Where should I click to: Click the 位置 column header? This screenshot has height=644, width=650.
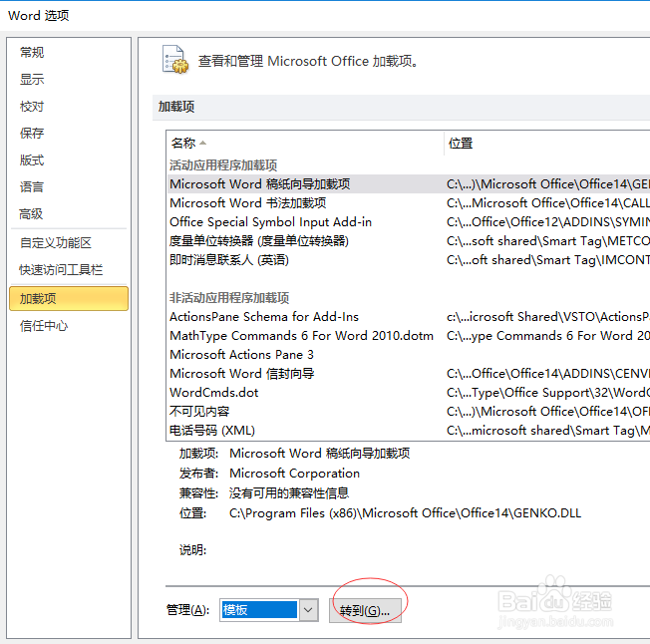pyautogui.click(x=547, y=143)
